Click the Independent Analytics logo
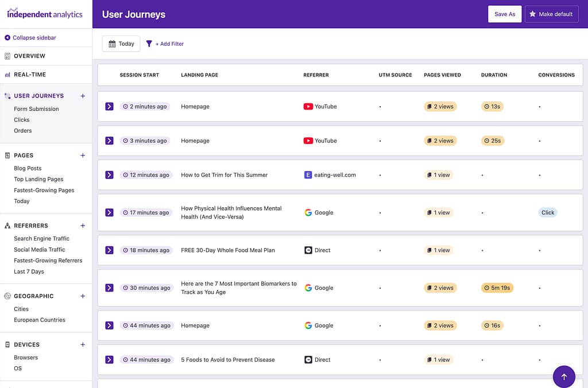Screen dimensions: 588x388 45,13
